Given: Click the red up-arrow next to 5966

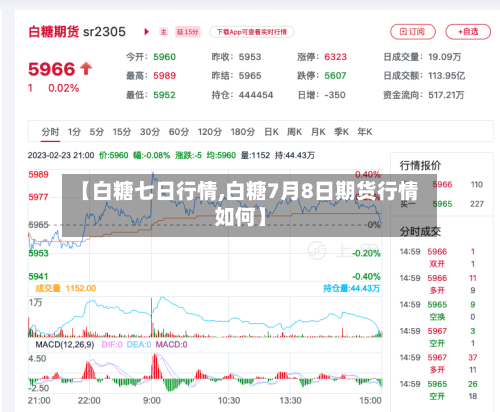Looking at the screenshot, I should tap(86, 69).
